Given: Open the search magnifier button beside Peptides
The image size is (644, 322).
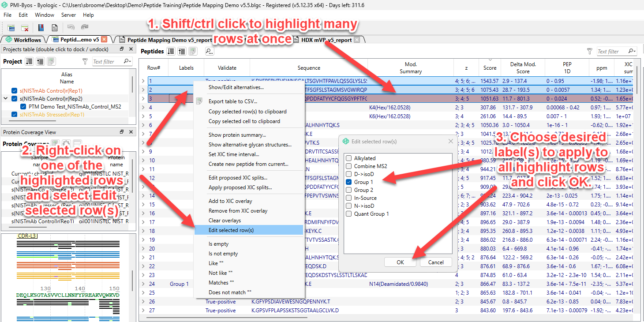Looking at the screenshot, I should tap(209, 52).
